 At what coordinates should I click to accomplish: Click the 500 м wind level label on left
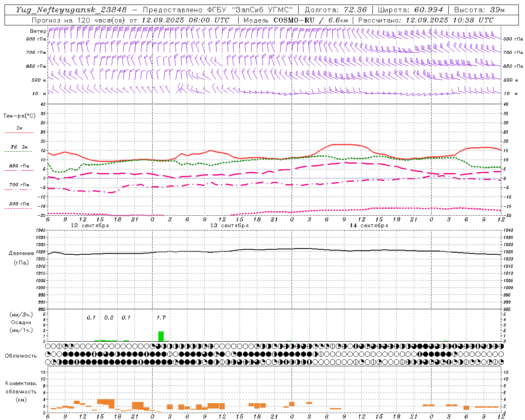(39, 80)
